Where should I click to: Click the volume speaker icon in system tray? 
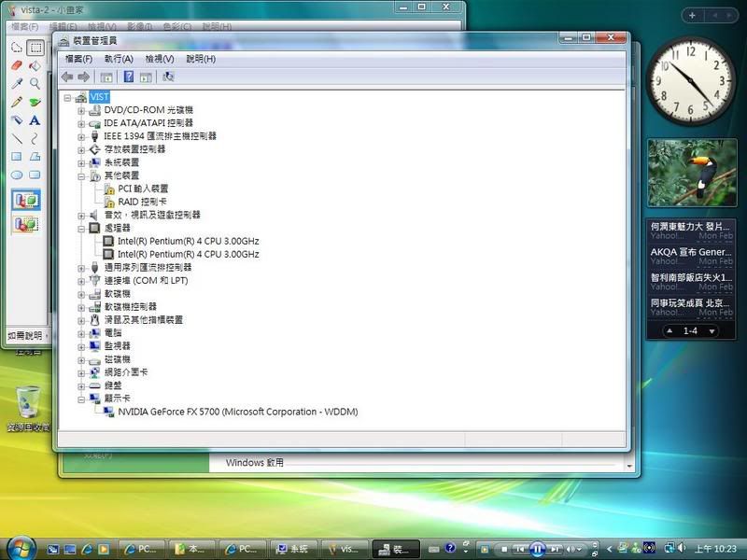click(682, 548)
